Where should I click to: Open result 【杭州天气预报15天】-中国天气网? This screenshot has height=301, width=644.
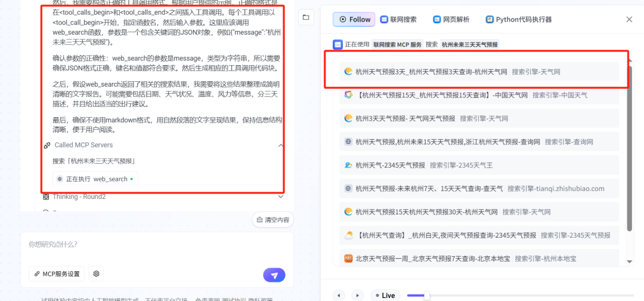tap(479, 95)
